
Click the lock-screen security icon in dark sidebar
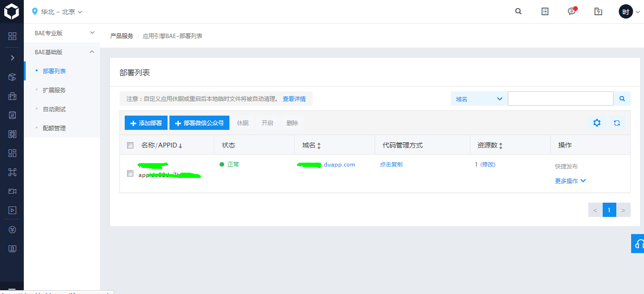coord(12,248)
